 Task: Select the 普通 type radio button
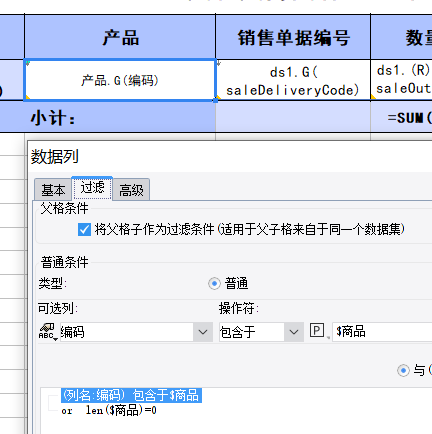click(x=214, y=284)
